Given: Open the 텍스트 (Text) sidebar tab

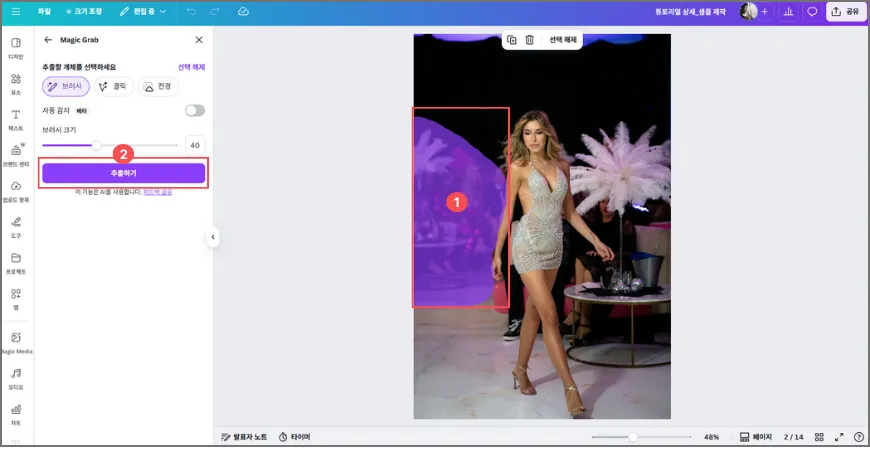Looking at the screenshot, I should pos(16,120).
